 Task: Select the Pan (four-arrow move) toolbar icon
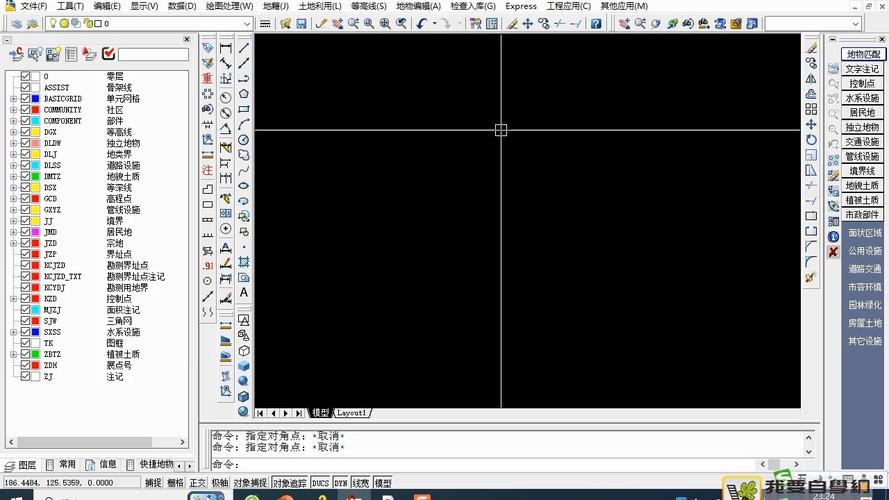pos(527,23)
